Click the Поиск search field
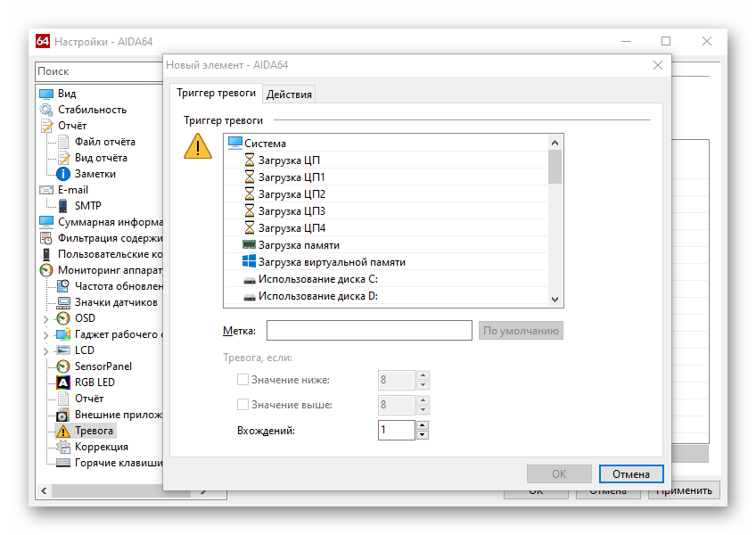Screen dimensions: 756x535 click(x=99, y=71)
